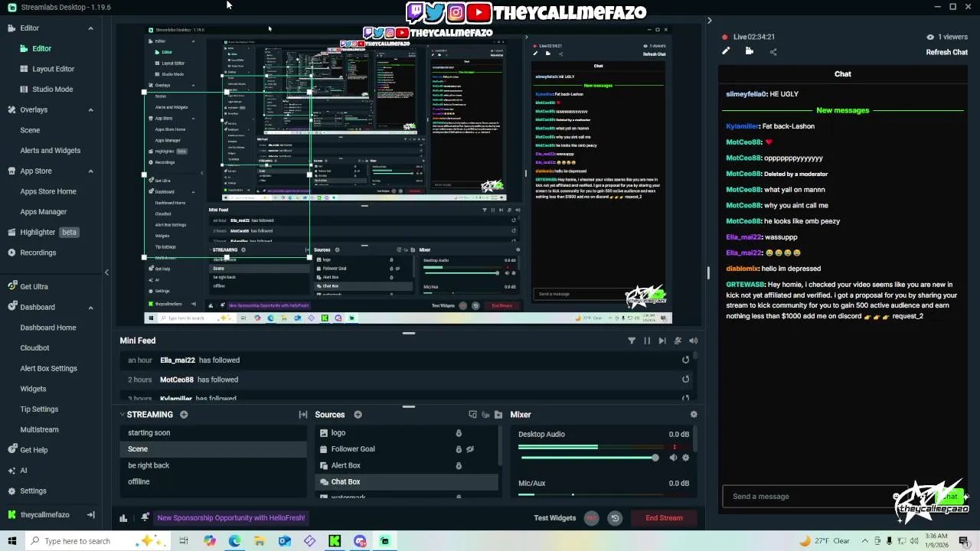980x551 pixels.
Task: Refresh the chat panel
Action: (x=947, y=52)
